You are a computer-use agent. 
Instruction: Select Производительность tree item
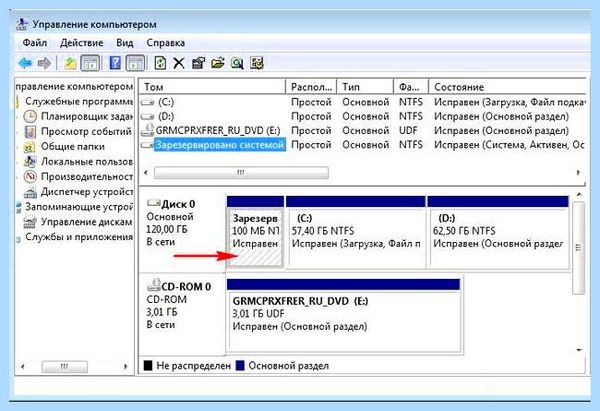tap(86, 177)
